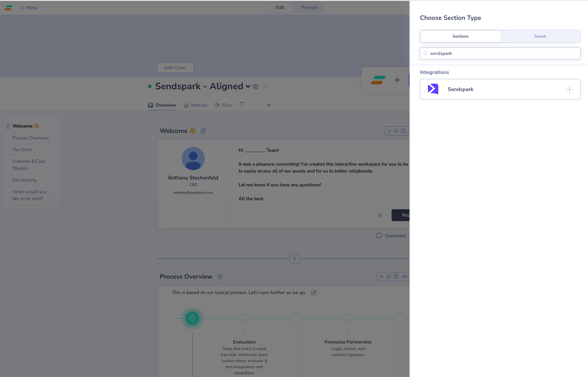Select the first highlighted timeline stage
588x377 pixels.
coord(192,318)
